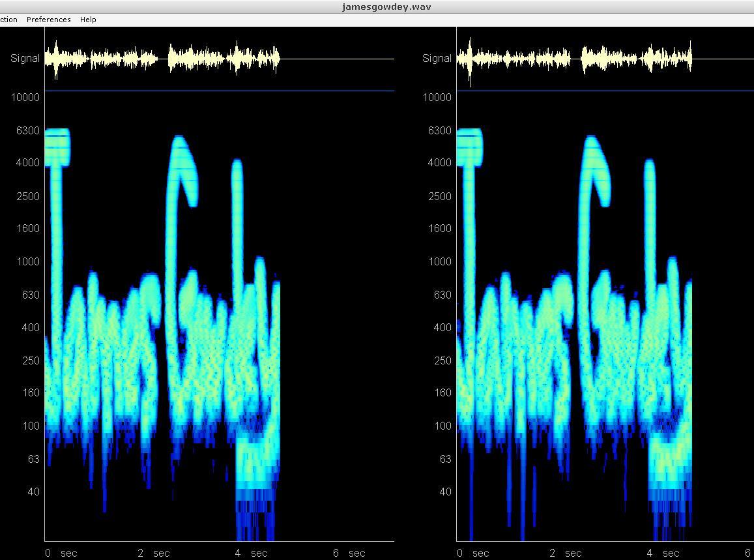Open the Help menu
Viewport: 754px width, 560px height.
pyautogui.click(x=88, y=20)
